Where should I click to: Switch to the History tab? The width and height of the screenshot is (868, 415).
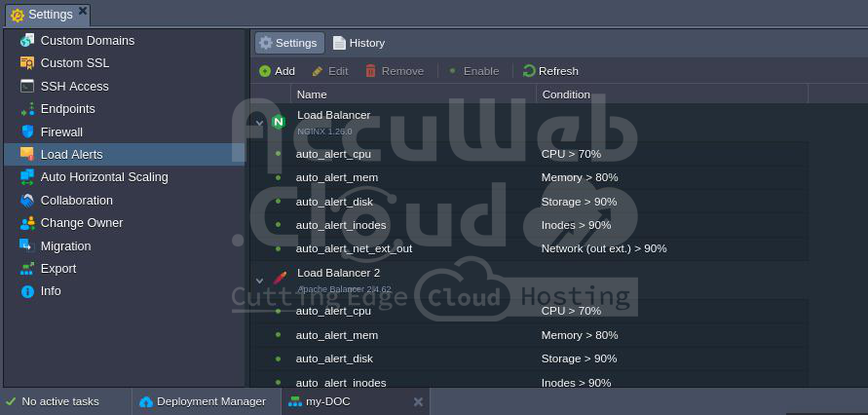[x=359, y=43]
